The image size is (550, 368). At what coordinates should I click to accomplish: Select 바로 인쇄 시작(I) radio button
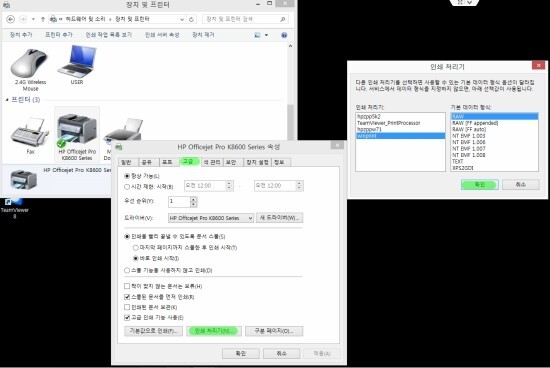coord(135,259)
